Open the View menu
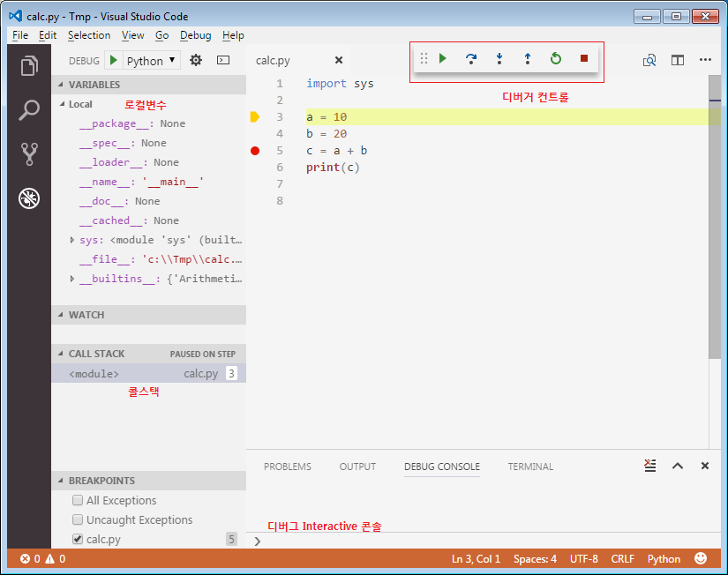This screenshot has width=728, height=575. pyautogui.click(x=132, y=35)
